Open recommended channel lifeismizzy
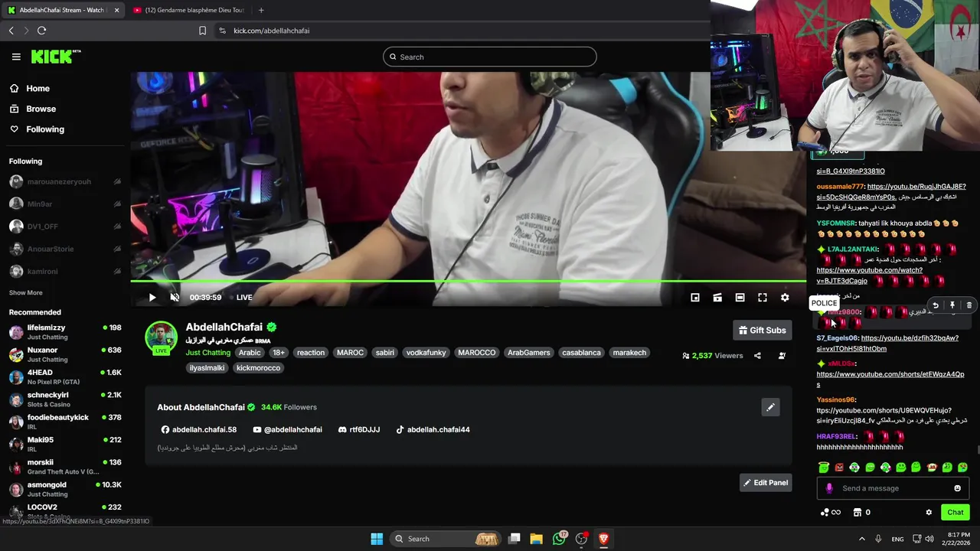The width and height of the screenshot is (980, 551). click(x=65, y=332)
